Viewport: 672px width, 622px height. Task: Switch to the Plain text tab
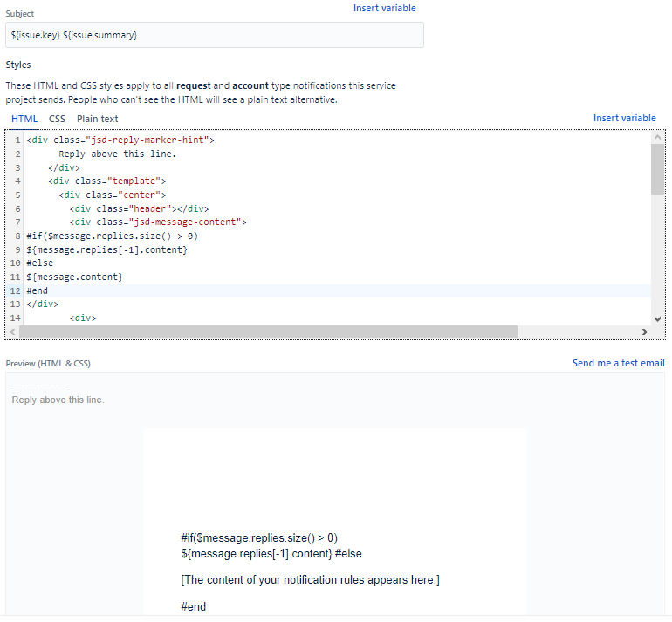pyautogui.click(x=97, y=120)
